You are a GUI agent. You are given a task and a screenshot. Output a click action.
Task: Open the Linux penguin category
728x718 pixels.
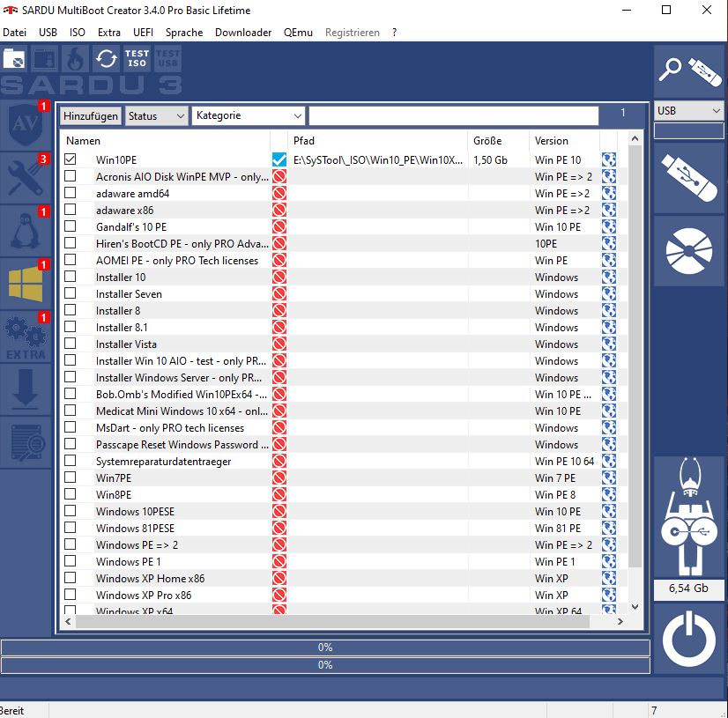25,231
